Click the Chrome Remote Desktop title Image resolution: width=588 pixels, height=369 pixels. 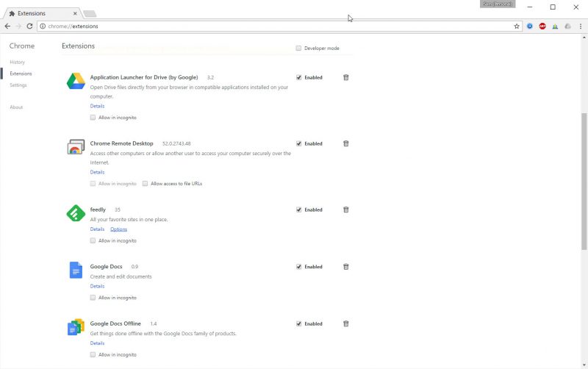point(121,143)
